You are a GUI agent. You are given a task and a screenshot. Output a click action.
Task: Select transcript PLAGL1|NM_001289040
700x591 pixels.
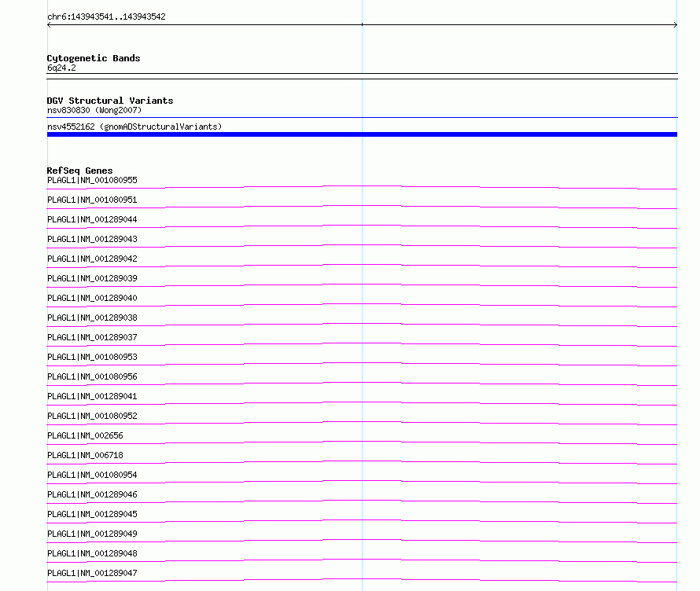(x=92, y=298)
